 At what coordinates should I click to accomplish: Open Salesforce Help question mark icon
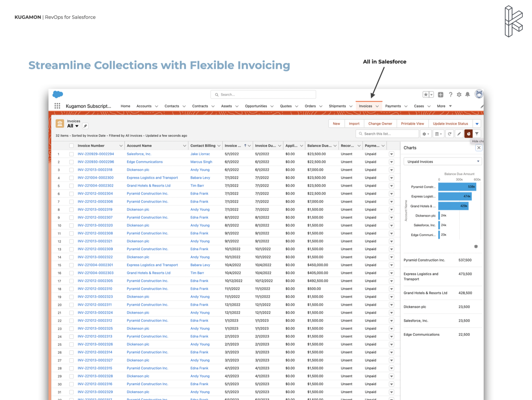[x=450, y=94]
